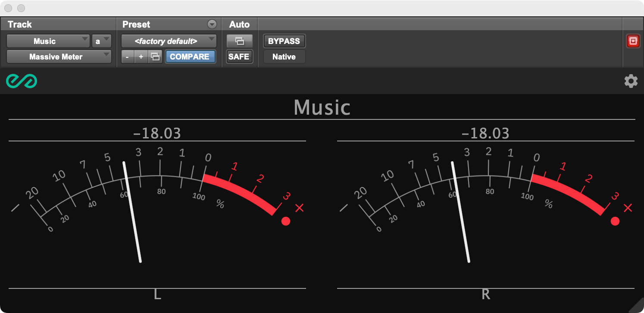
Task: Reset the right meter red X clip indicator
Action: point(628,208)
